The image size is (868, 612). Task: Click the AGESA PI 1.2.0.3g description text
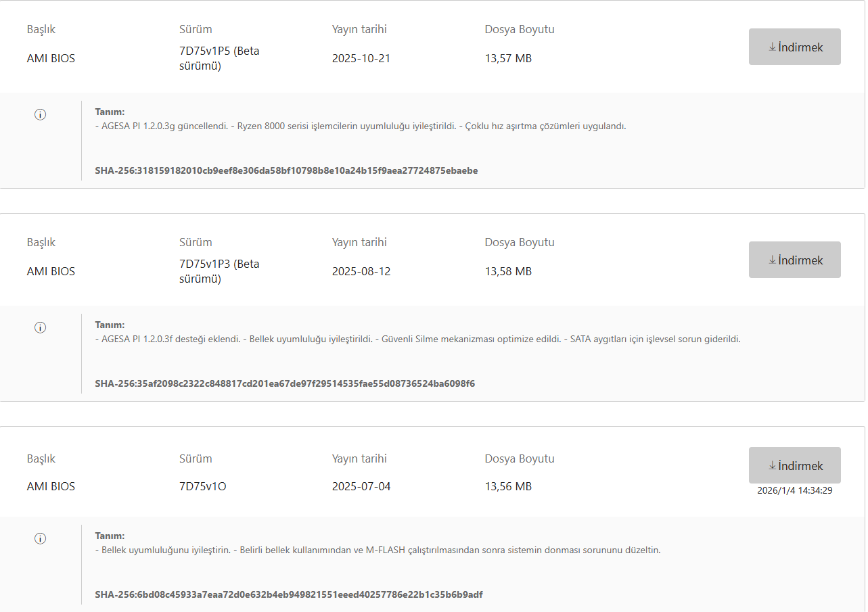tap(361, 126)
